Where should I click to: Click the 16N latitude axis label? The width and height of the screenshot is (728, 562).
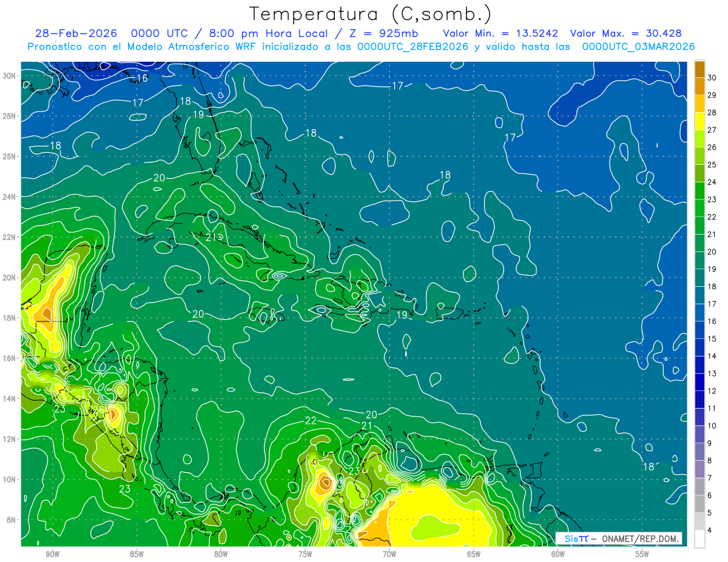coord(9,358)
